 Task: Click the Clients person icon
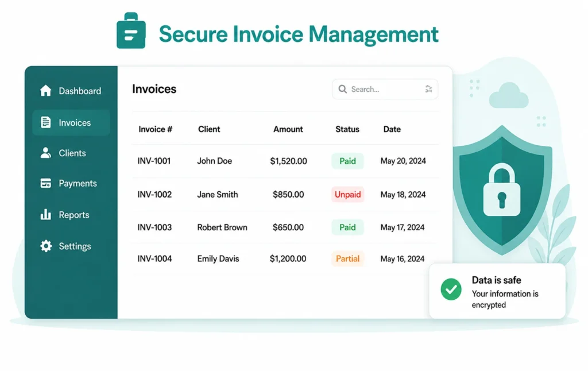click(45, 153)
